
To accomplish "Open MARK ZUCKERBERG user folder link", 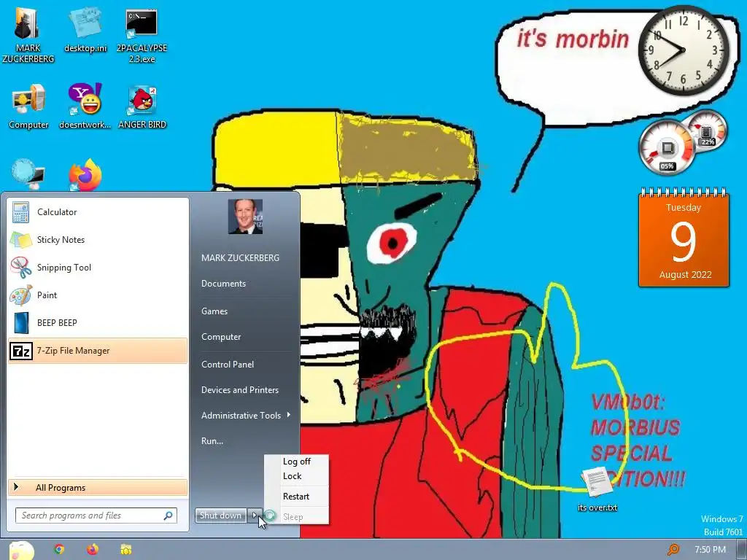I will pos(240,257).
